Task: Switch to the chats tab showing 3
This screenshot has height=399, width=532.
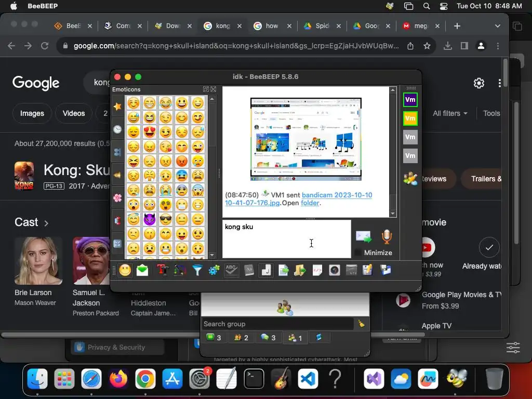Action: tap(268, 337)
